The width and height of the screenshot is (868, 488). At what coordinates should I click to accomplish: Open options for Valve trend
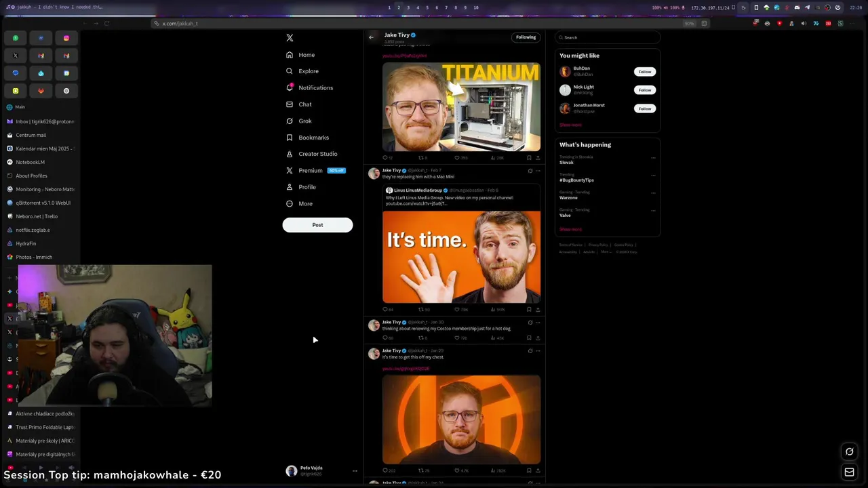653,210
